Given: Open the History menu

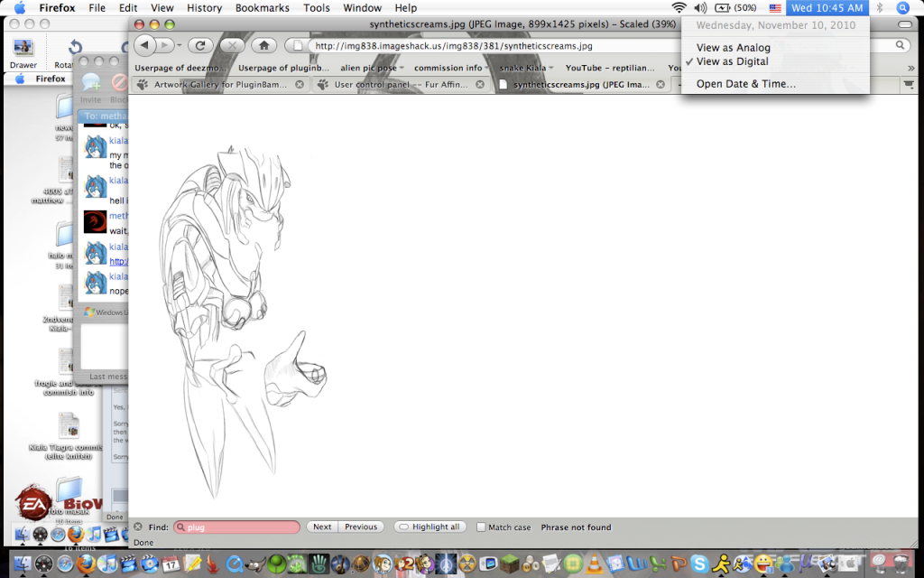Looking at the screenshot, I should pos(204,7).
